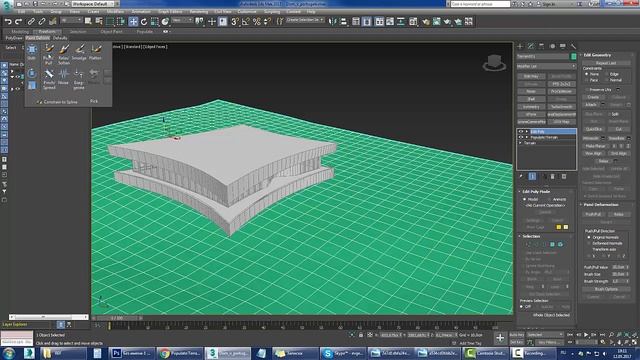The image size is (640, 360).
Task: Select the Animate radio in Edit Poly Mode
Action: pos(549,199)
